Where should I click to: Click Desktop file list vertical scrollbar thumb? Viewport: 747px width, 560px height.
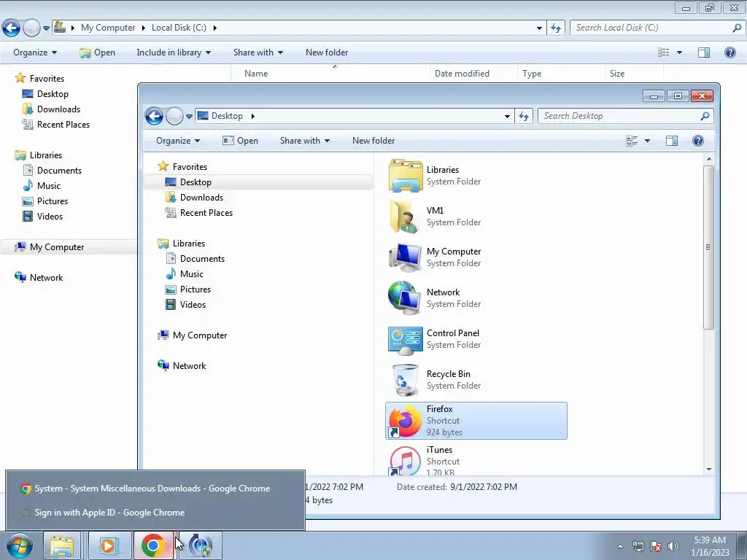(x=709, y=247)
